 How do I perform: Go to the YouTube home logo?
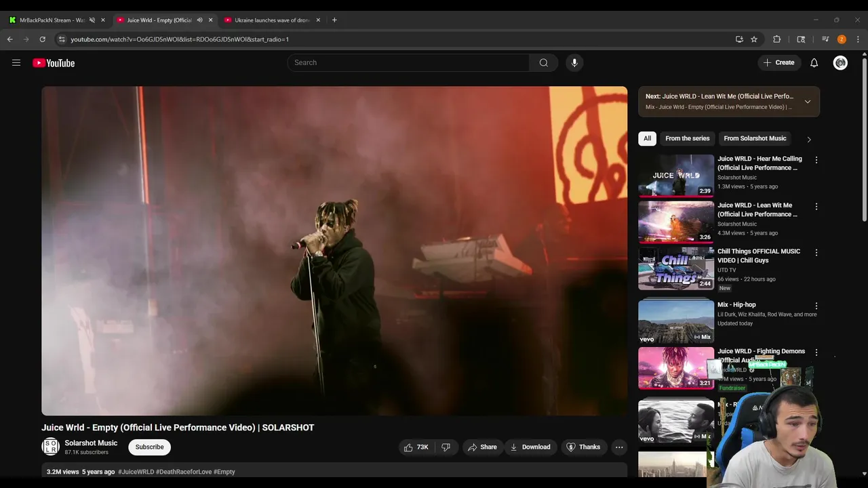click(x=54, y=63)
